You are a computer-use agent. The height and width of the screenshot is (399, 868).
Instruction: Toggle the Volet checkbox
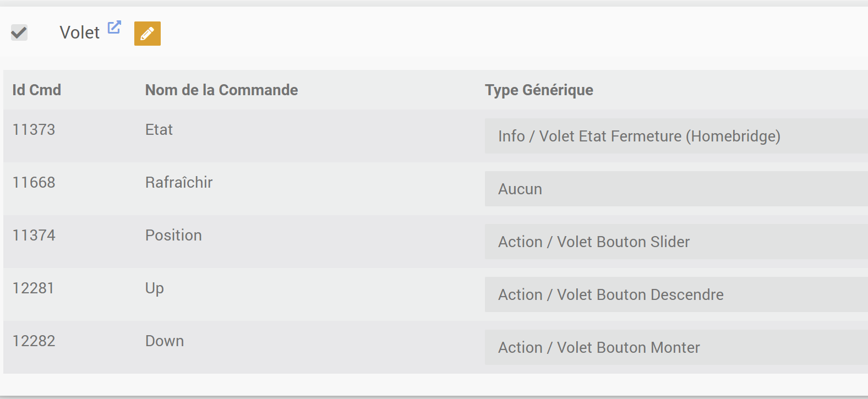click(19, 32)
